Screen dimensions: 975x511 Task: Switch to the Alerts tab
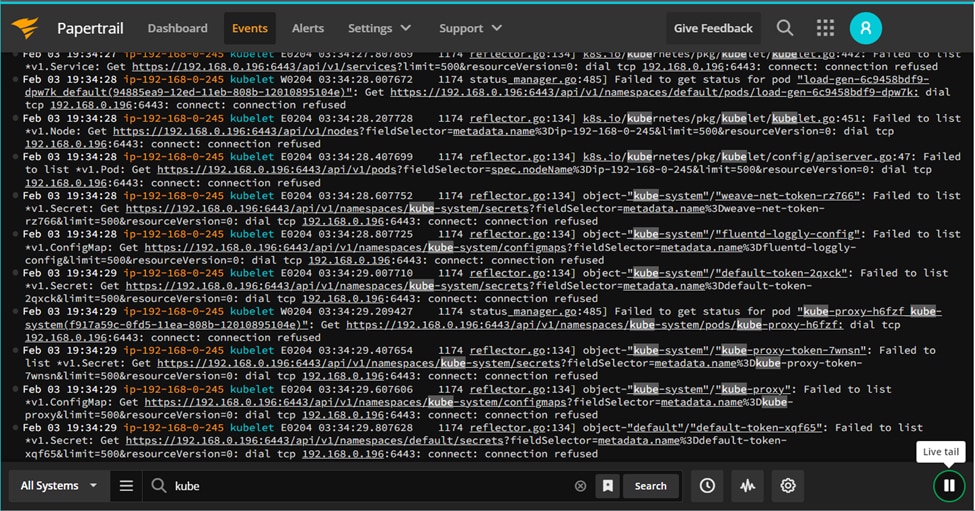[308, 28]
